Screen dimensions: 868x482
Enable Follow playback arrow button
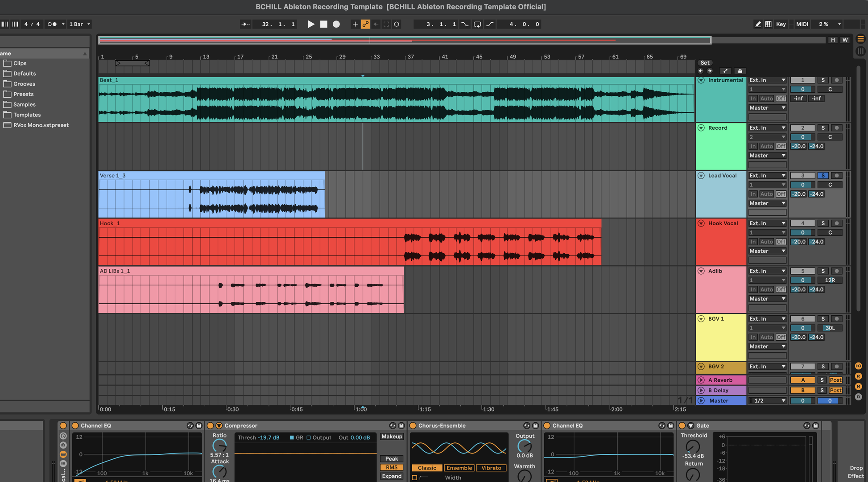click(x=245, y=24)
